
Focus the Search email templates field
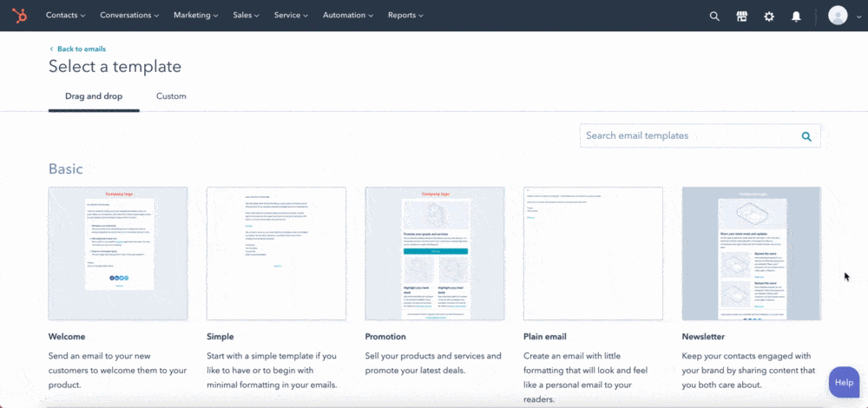(700, 135)
